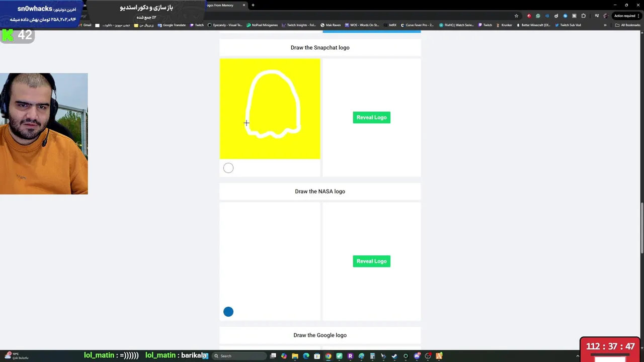
Task: Open the All Bookmarks folder
Action: tap(627, 25)
